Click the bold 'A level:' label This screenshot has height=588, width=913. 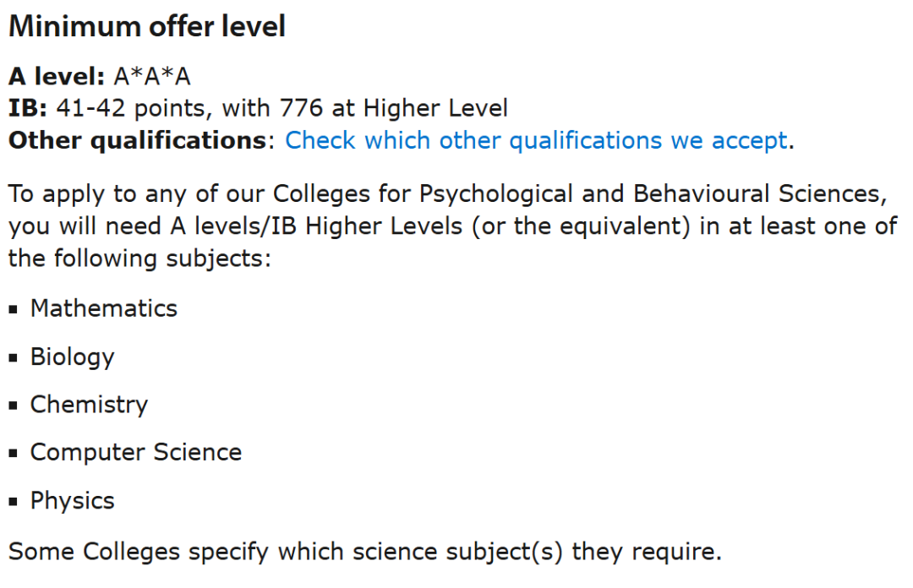(57, 77)
